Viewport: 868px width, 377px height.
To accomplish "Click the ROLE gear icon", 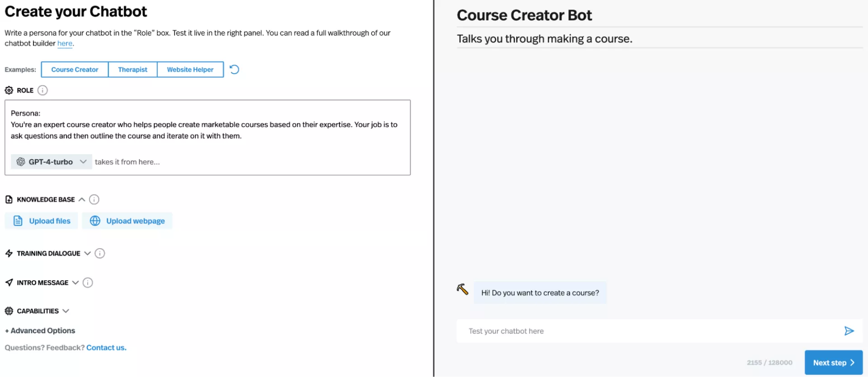I will (9, 90).
